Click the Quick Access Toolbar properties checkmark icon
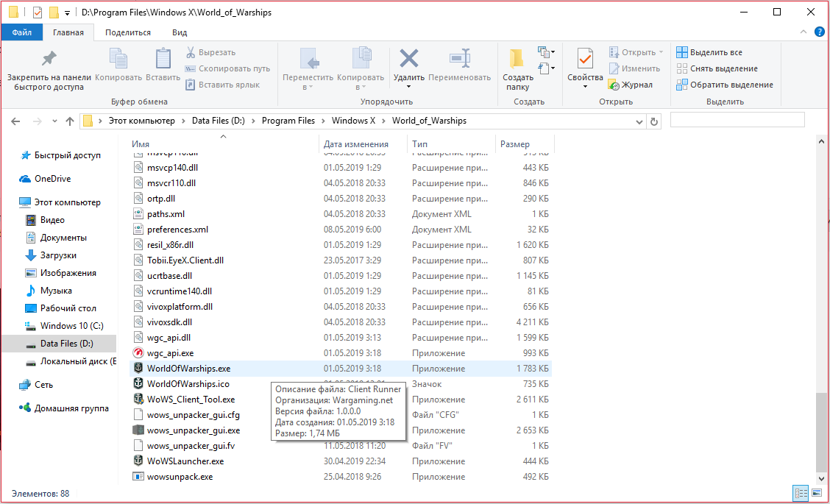Image resolution: width=830 pixels, height=504 pixels. coord(38,13)
